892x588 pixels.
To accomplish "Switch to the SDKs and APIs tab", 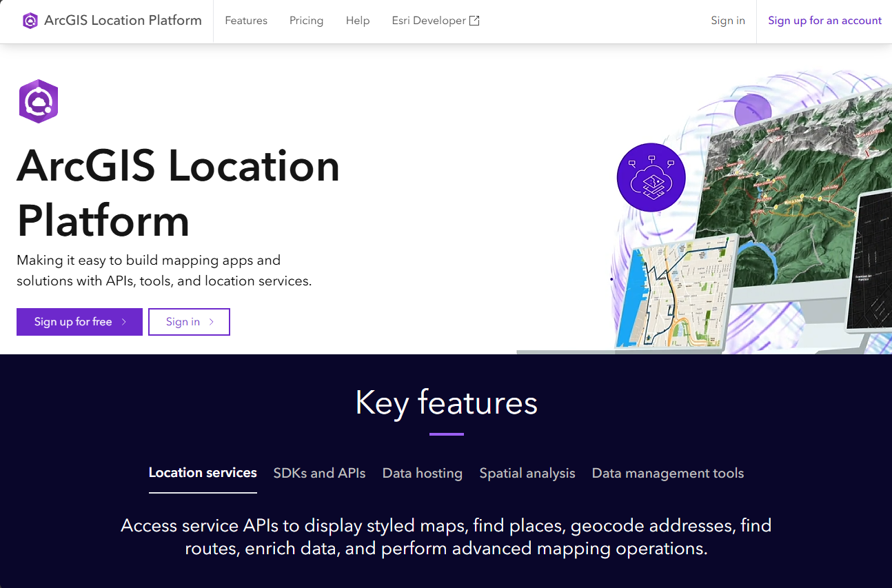I will 319,473.
